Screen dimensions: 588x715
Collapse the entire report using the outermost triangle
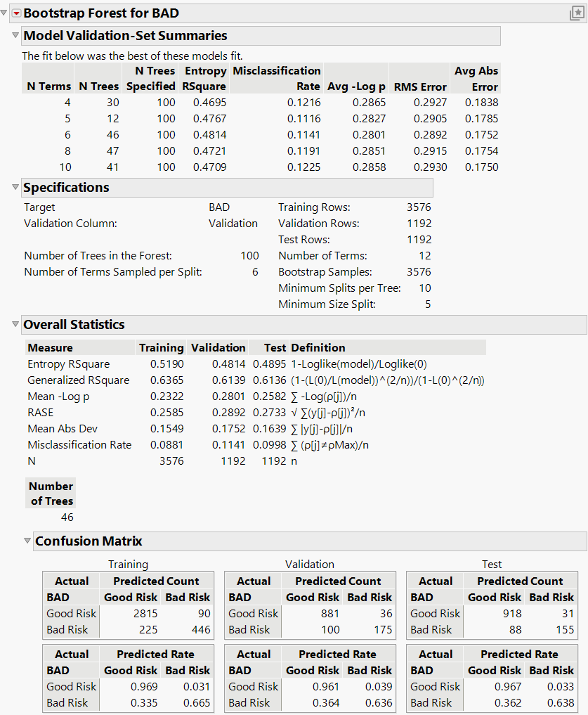pyautogui.click(x=4, y=12)
